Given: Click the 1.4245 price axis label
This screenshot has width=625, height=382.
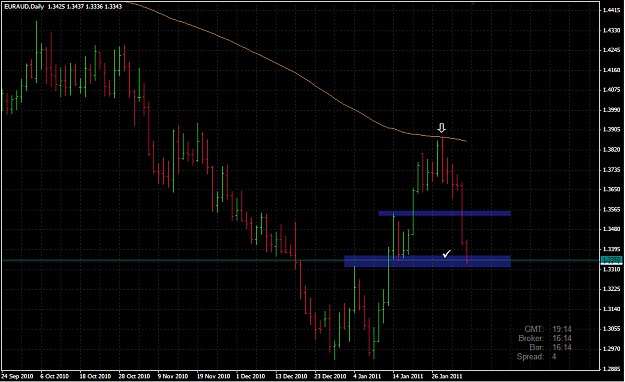Looking at the screenshot, I should click(611, 50).
